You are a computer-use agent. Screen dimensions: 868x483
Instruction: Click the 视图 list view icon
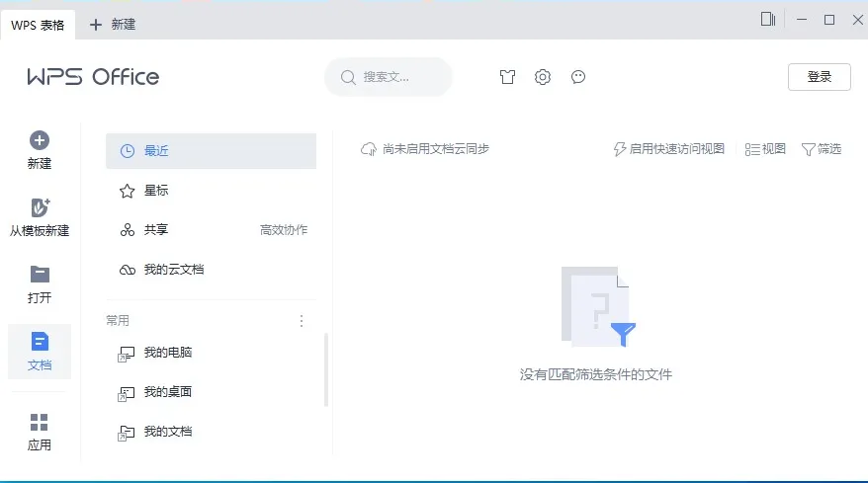click(751, 149)
